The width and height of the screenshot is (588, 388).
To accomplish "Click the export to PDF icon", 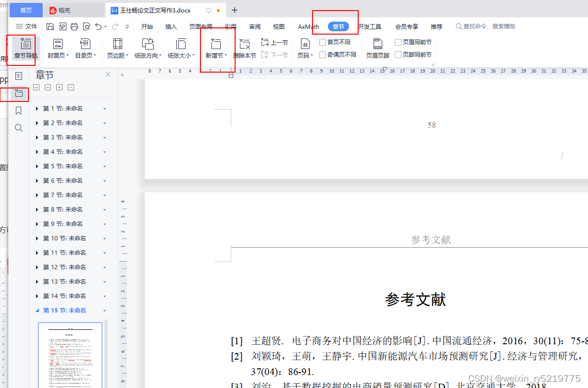I will click(x=62, y=26).
